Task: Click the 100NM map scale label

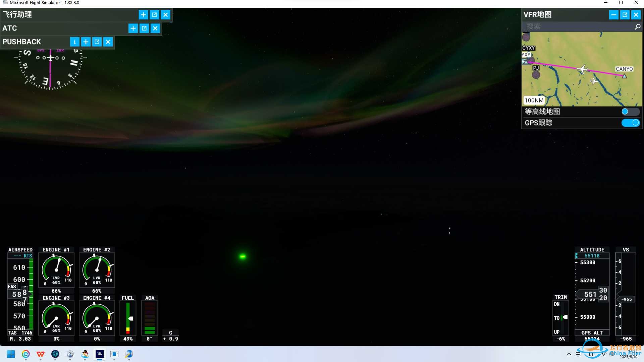Action: click(534, 100)
